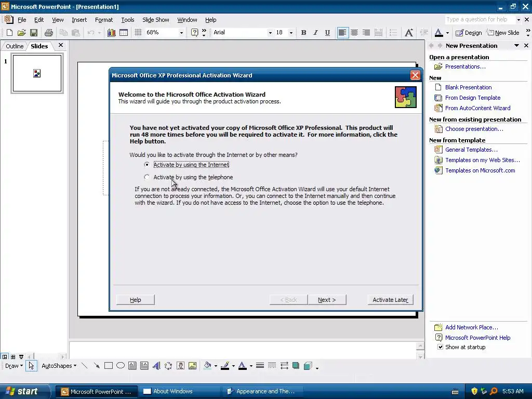Select the Line drawing tool
The width and height of the screenshot is (532, 399).
tap(85, 366)
